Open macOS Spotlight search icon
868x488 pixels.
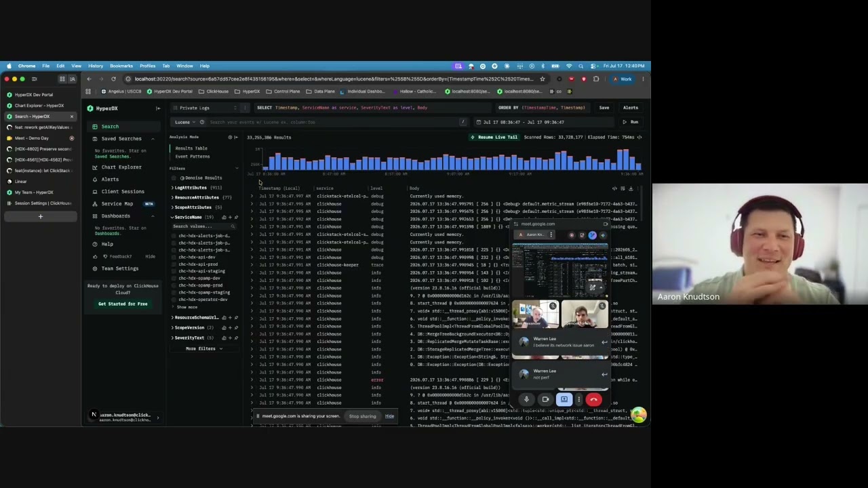[580, 66]
